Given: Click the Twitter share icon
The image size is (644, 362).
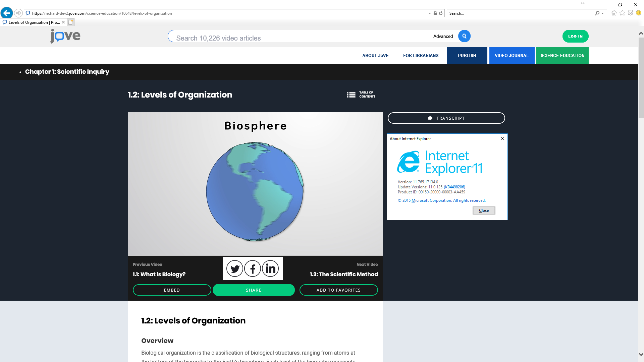Looking at the screenshot, I should (234, 268).
